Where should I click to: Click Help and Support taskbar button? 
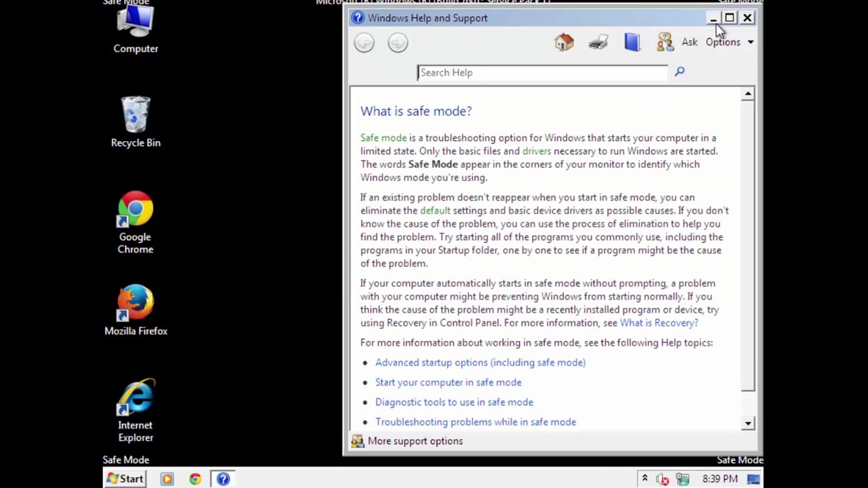coord(223,479)
